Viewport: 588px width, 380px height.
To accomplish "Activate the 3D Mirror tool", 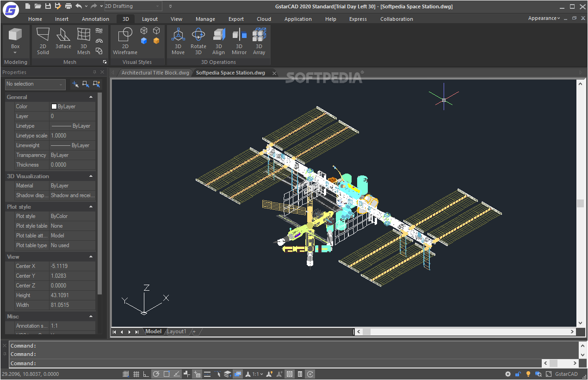I will pyautogui.click(x=239, y=41).
